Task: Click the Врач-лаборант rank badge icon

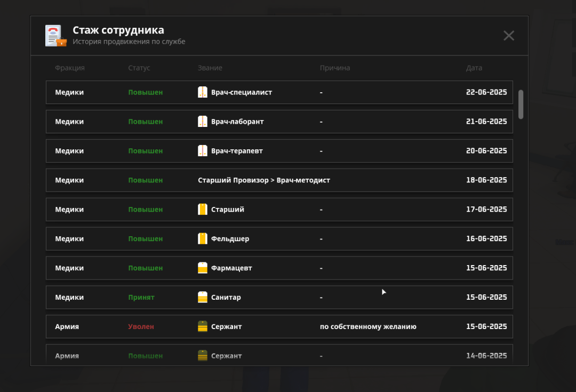Action: pyautogui.click(x=203, y=122)
